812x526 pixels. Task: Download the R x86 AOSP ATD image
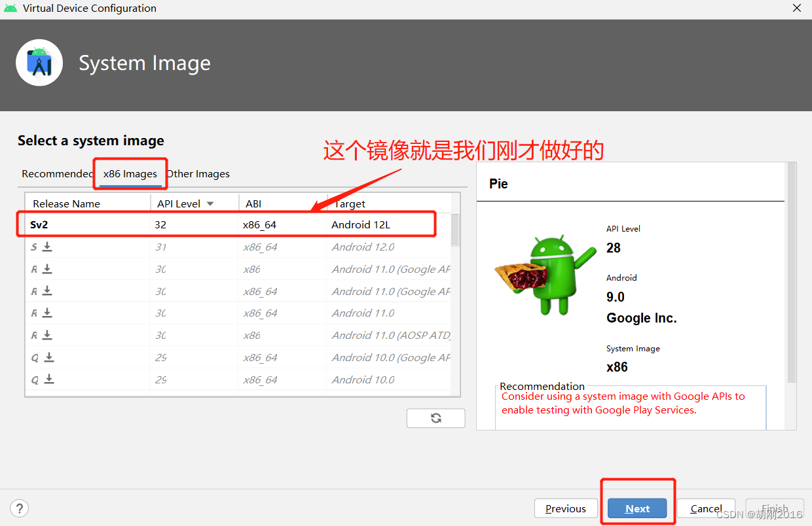tap(47, 335)
